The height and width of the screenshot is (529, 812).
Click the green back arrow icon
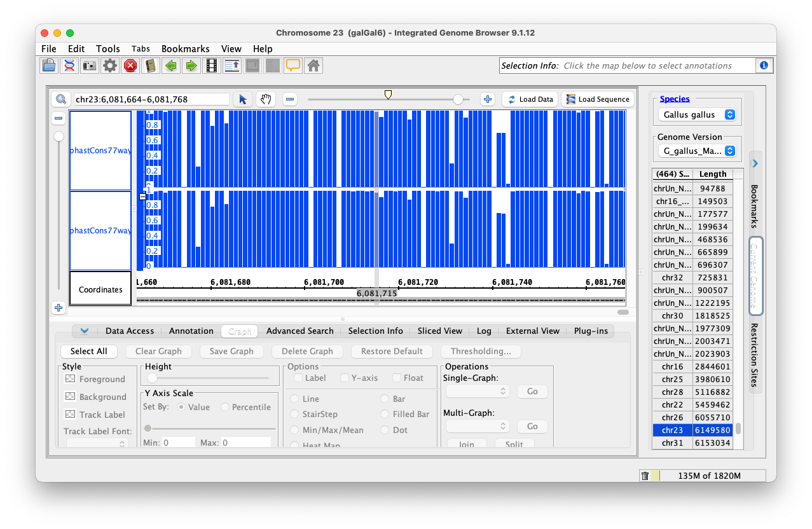(170, 65)
